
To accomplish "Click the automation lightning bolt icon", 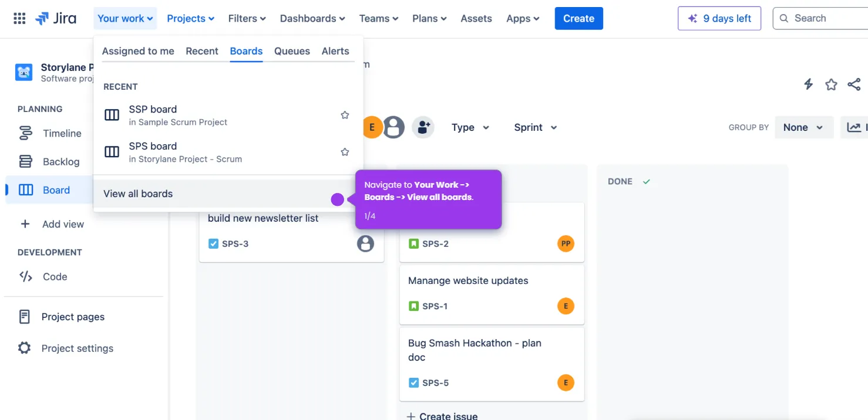I will tap(809, 84).
